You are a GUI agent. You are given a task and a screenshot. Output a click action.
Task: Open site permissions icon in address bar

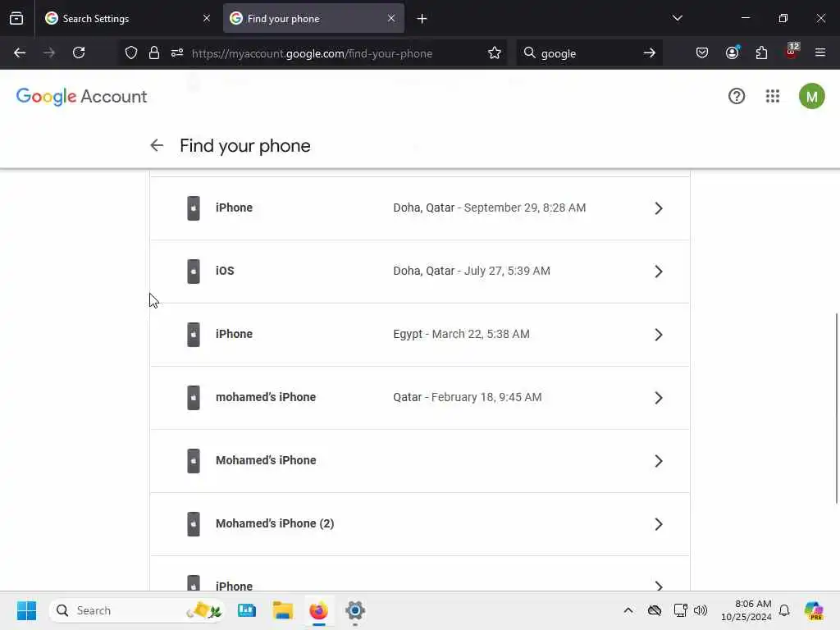[x=177, y=53]
